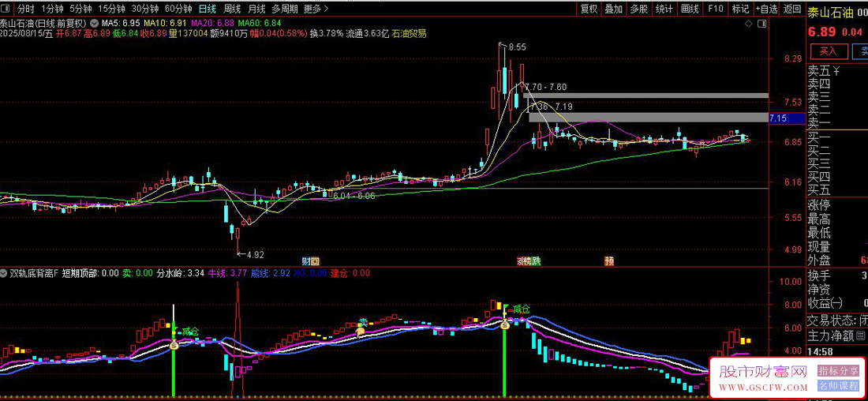Select the 15分钟 period tab
The width and height of the screenshot is (868, 401).
pos(111,9)
